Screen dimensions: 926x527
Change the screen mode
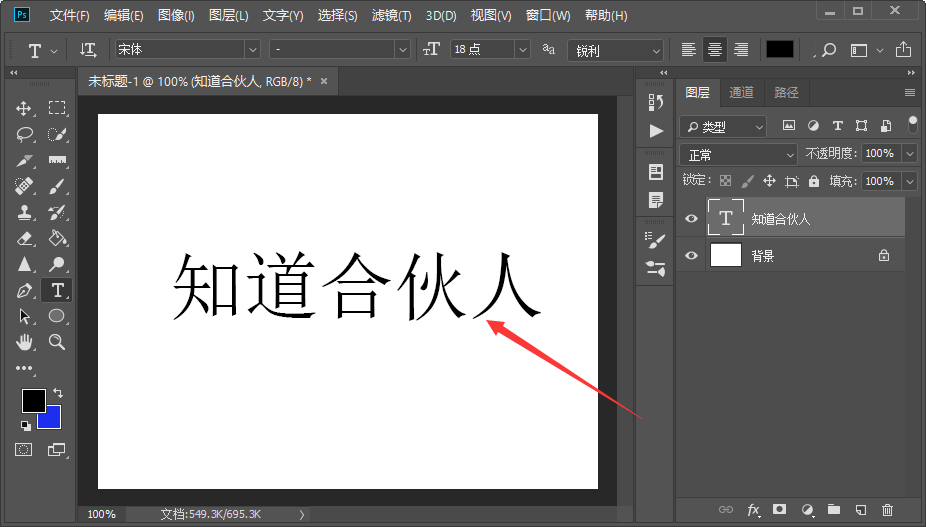(57, 450)
